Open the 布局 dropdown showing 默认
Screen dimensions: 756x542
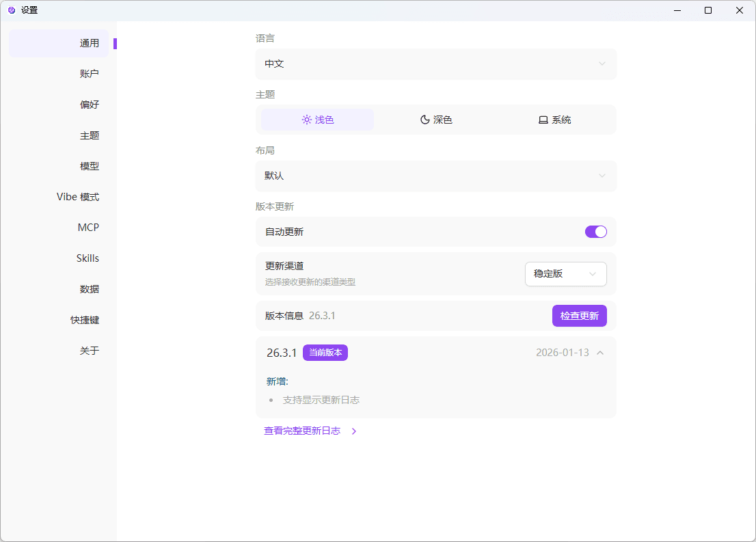436,176
